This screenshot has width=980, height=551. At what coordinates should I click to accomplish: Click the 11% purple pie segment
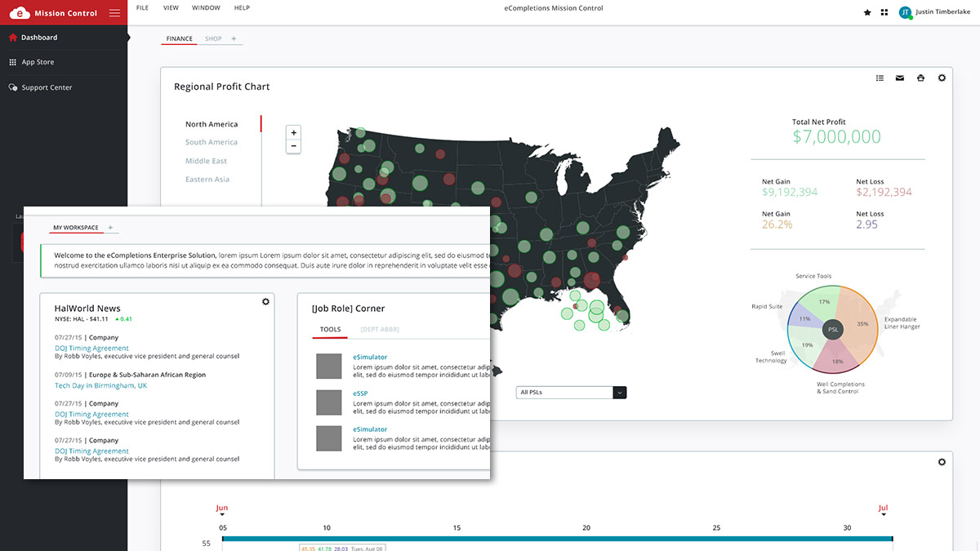[804, 319]
